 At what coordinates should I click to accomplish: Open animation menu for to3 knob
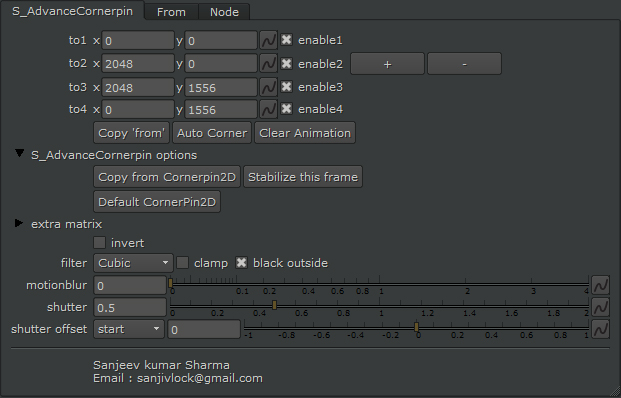click(x=269, y=87)
